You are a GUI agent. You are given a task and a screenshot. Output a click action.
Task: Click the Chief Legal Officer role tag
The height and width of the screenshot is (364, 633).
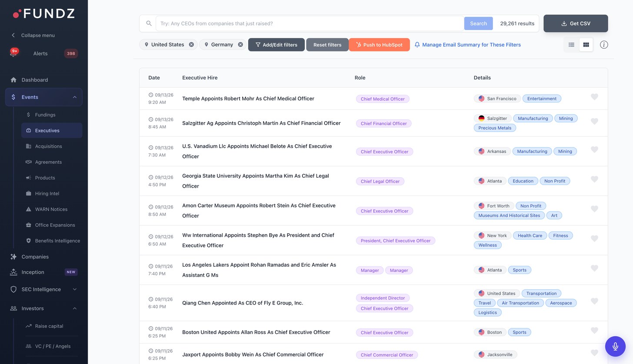[x=380, y=181]
